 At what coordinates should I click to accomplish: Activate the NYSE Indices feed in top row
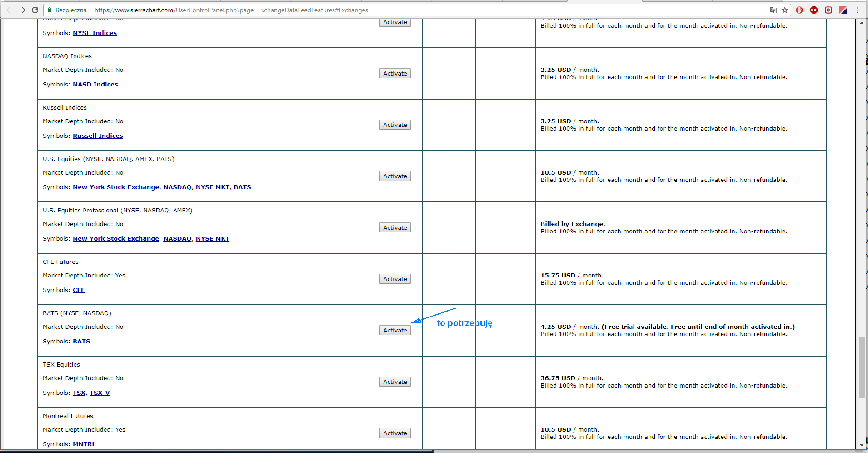pyautogui.click(x=395, y=22)
